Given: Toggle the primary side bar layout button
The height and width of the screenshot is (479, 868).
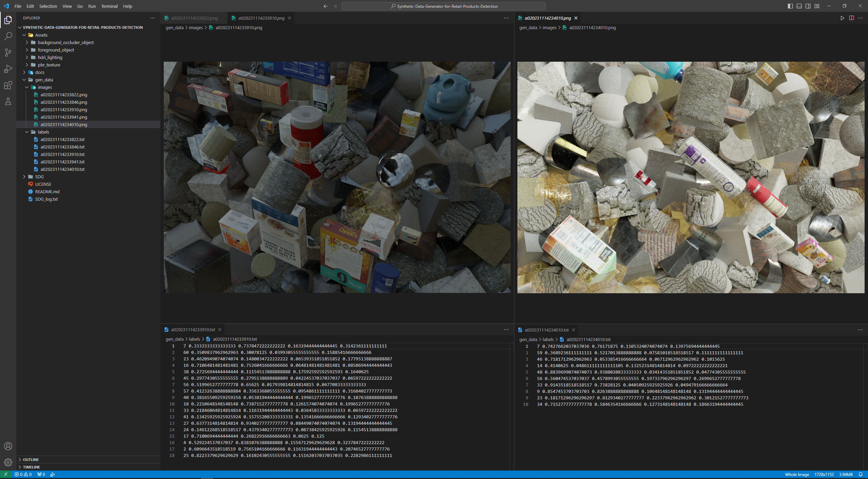Looking at the screenshot, I should click(790, 6).
